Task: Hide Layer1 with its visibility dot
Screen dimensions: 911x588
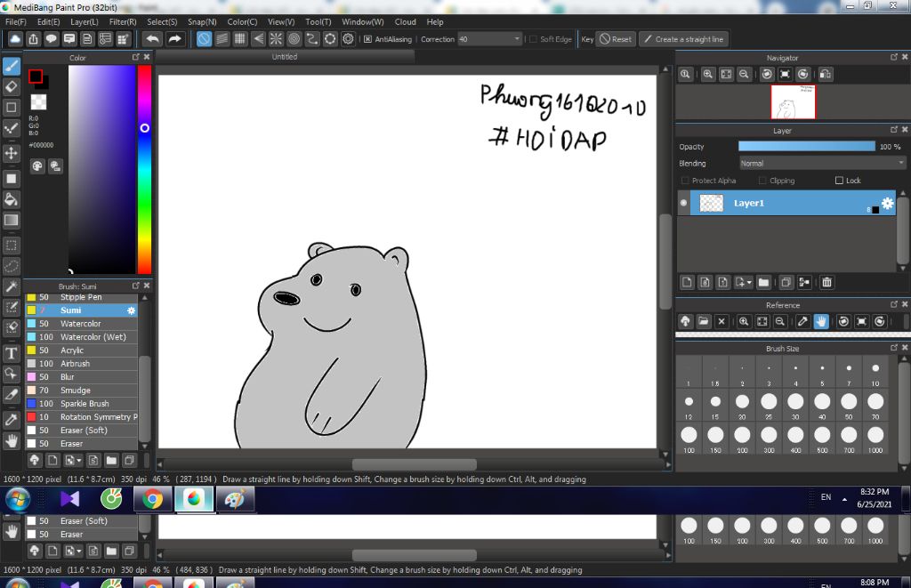Action: (x=683, y=203)
